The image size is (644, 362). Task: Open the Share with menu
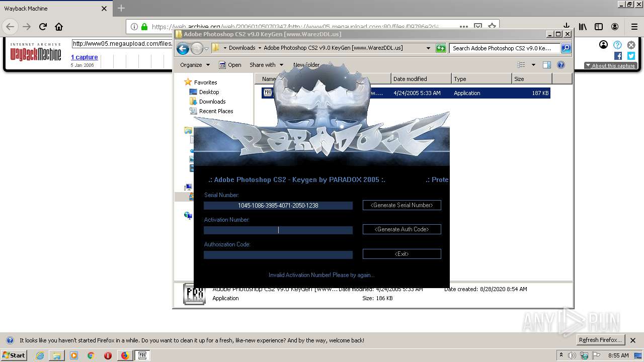click(266, 65)
